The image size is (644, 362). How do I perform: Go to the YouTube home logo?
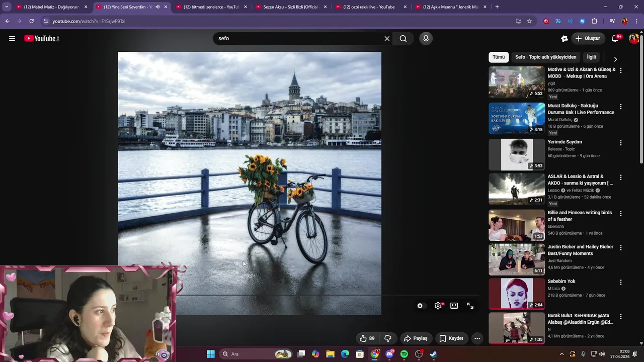pos(42,38)
